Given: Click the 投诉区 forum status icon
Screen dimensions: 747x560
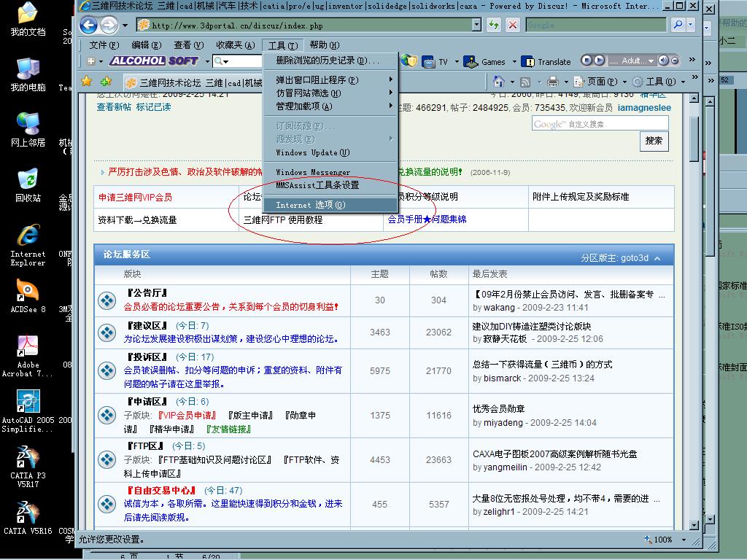Looking at the screenshot, I should [x=107, y=370].
